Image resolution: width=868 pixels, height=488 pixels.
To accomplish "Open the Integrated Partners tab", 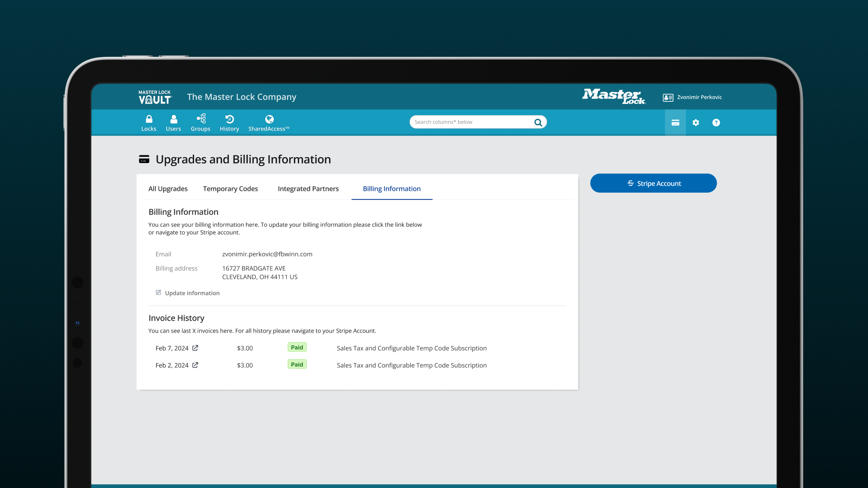I will (308, 188).
